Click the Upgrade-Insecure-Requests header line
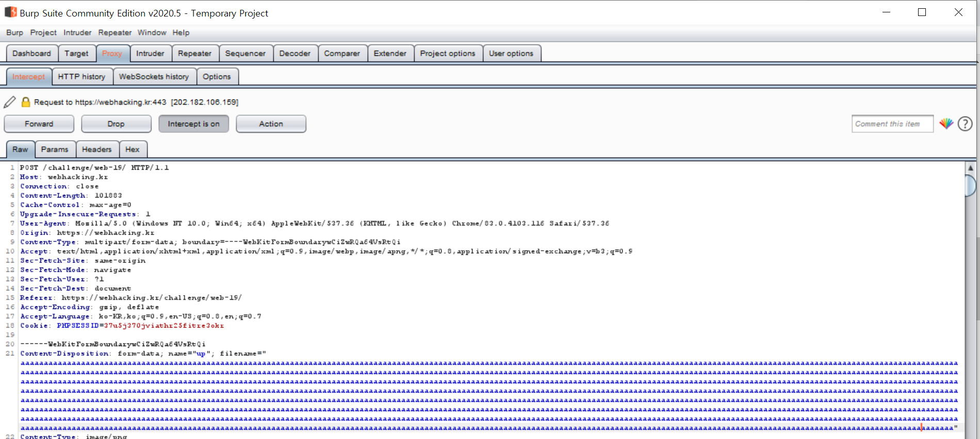 click(x=85, y=214)
